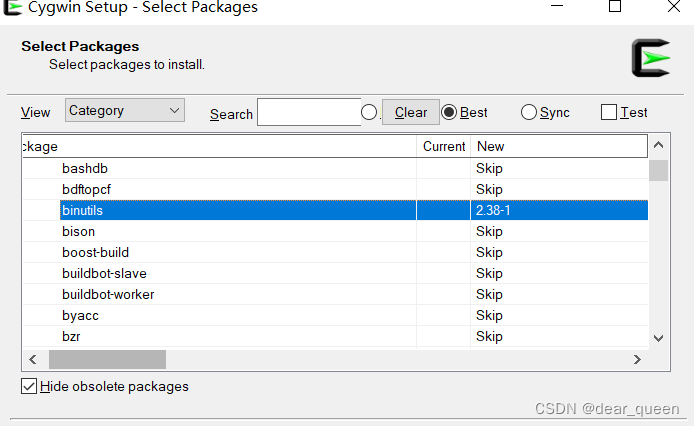
Task: Minimize the Cygwin Setup window
Action: pyautogui.click(x=557, y=6)
